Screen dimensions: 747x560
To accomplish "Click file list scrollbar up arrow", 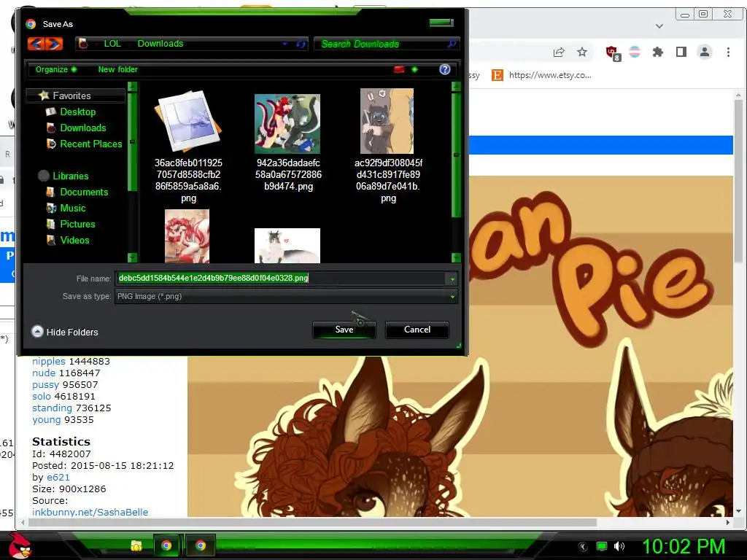I will 456,87.
